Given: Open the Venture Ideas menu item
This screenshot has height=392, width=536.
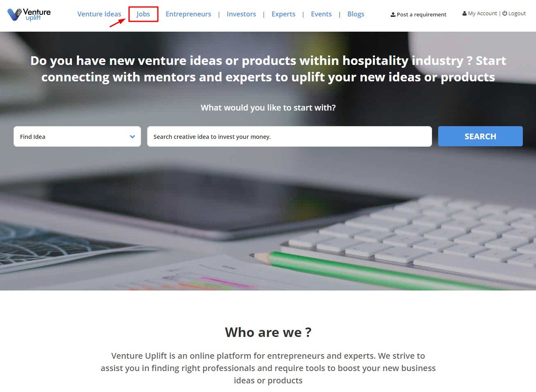Looking at the screenshot, I should 99,14.
